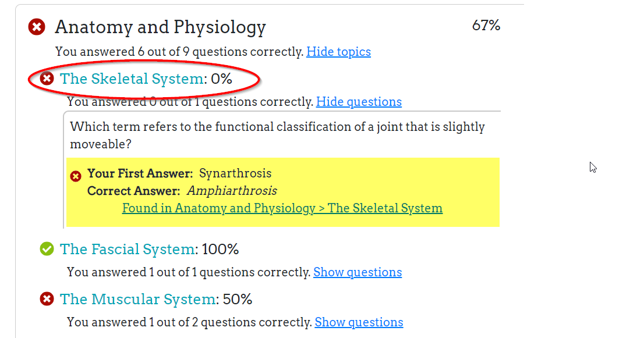Open The Fascial System topic title
The height and width of the screenshot is (338, 644).
pyautogui.click(x=128, y=249)
